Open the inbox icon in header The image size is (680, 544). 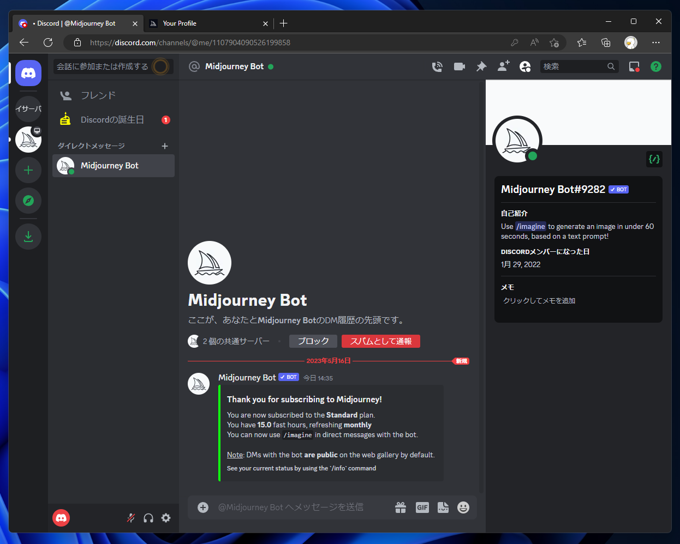(x=634, y=66)
